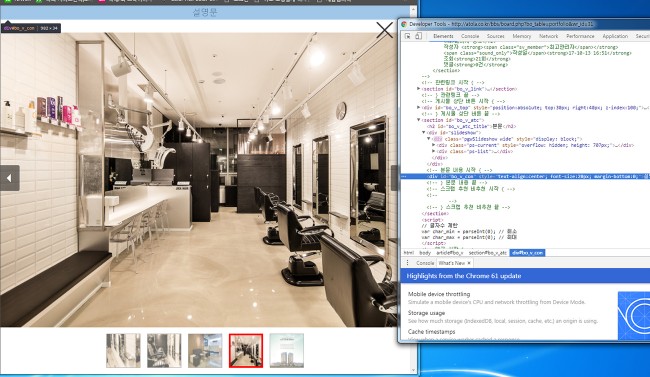Screen dimensions: 650x377
Task: Open the Console drawer tab
Action: coord(425,263)
